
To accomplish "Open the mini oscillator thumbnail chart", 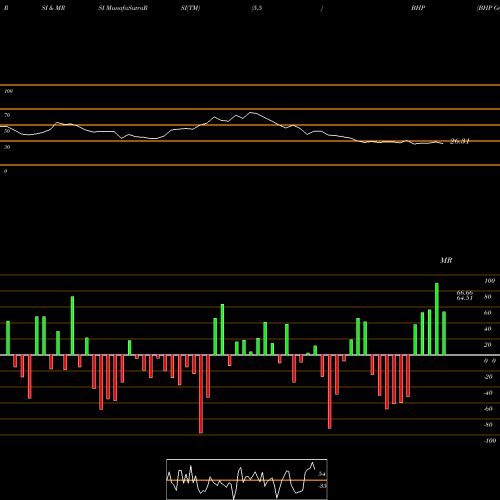I will tap(247, 479).
